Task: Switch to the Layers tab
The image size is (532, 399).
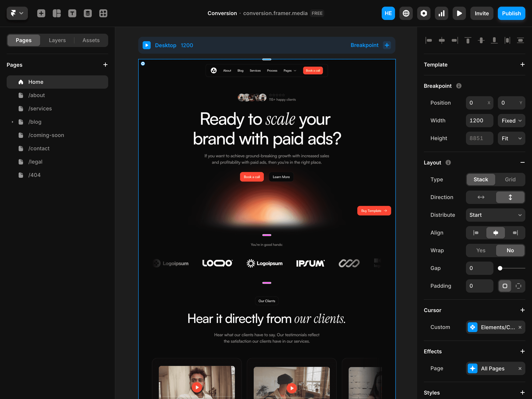Action: 57,40
